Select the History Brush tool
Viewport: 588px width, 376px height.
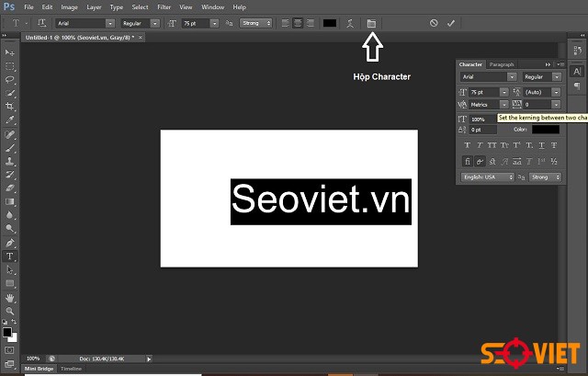tap(10, 175)
